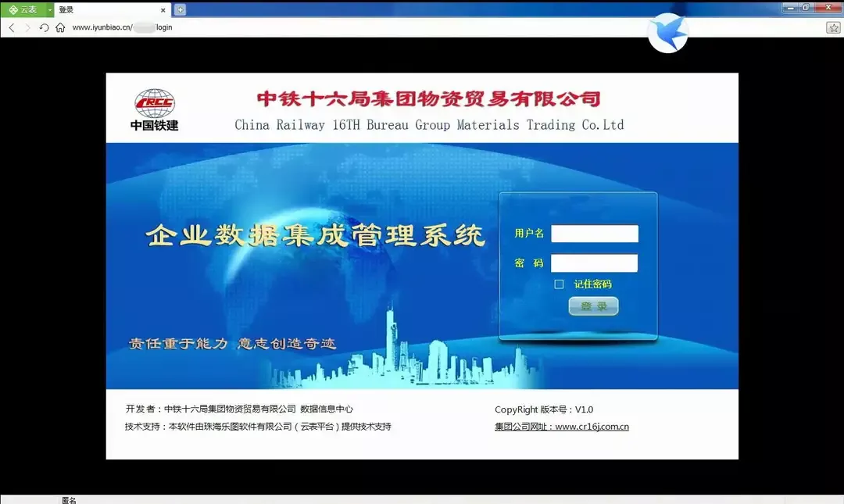
Task: Click the 责任重于能力 意志创造奇迹 slogan
Action: coord(232,344)
